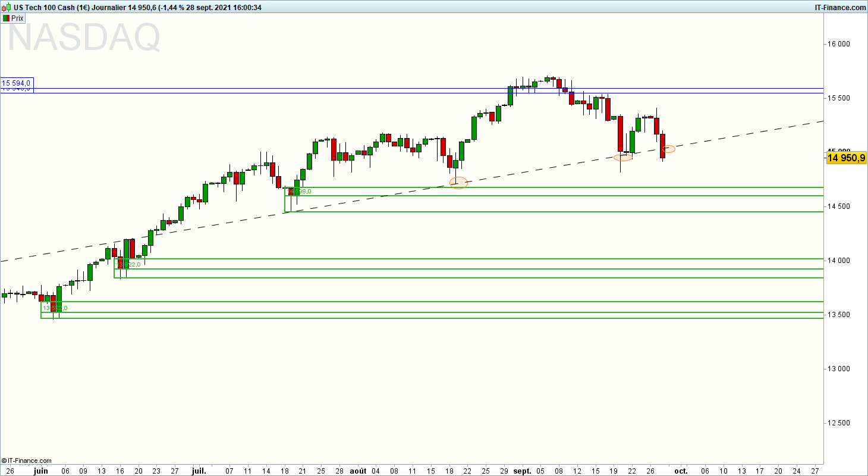Select the orange ellipse marker below the August low
Image resolution: width=868 pixels, height=476 pixels.
click(x=459, y=183)
